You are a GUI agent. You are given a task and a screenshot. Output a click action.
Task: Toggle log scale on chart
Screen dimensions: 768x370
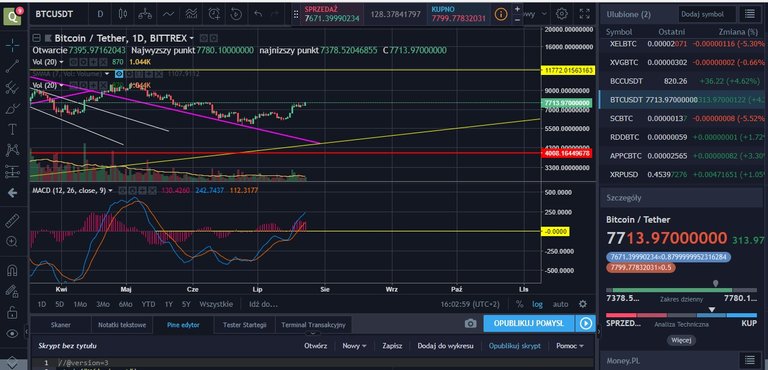click(x=537, y=304)
